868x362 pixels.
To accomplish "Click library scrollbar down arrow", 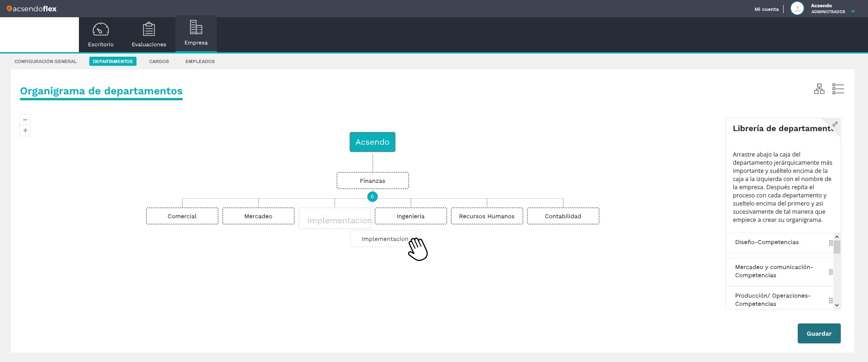I will pos(837,305).
